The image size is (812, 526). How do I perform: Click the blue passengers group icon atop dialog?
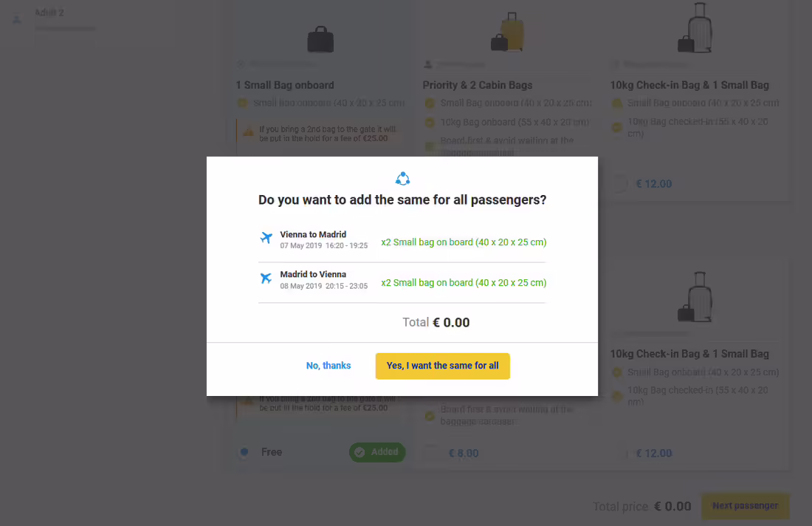(x=402, y=179)
